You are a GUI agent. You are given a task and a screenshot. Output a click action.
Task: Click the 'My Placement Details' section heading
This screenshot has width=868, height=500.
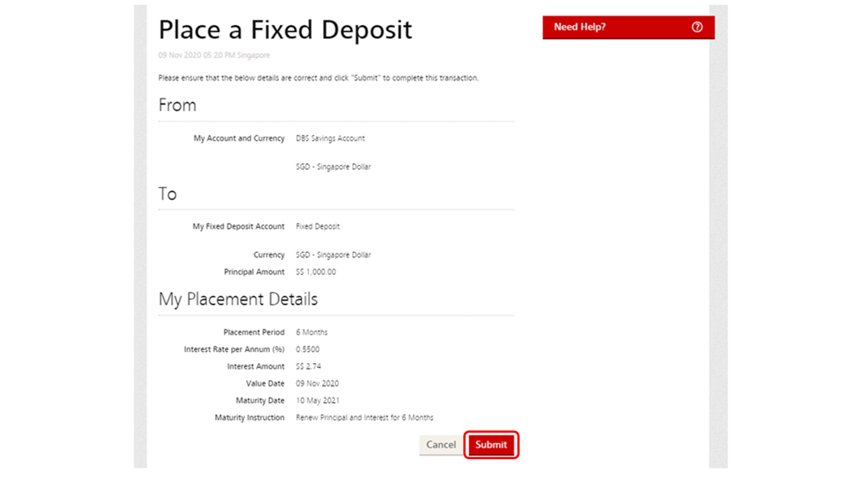click(238, 299)
